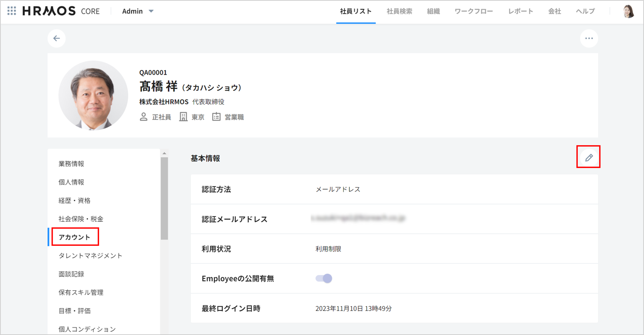Click the 東京 building icon
This screenshot has height=335, width=644.
(183, 117)
